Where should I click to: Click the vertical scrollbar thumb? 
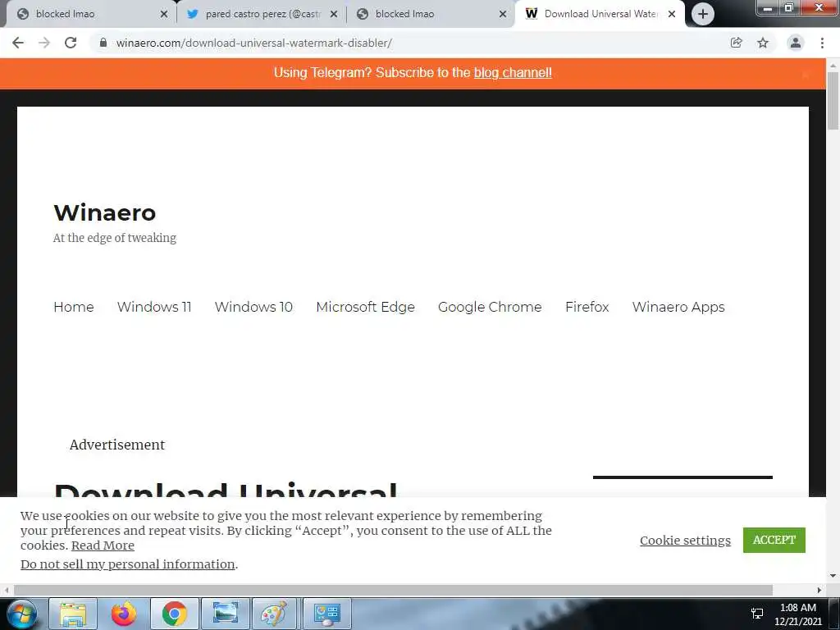833,101
